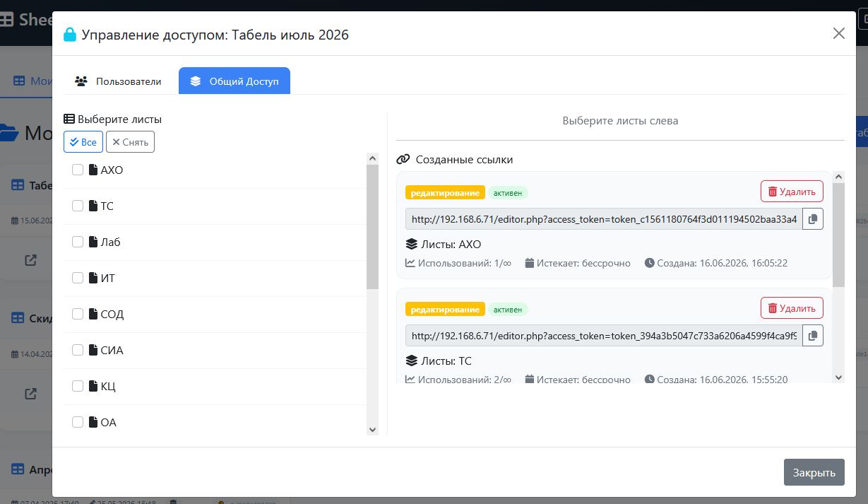This screenshot has width=868, height=504.
Task: Open external link icon in second background card
Action: click(30, 393)
